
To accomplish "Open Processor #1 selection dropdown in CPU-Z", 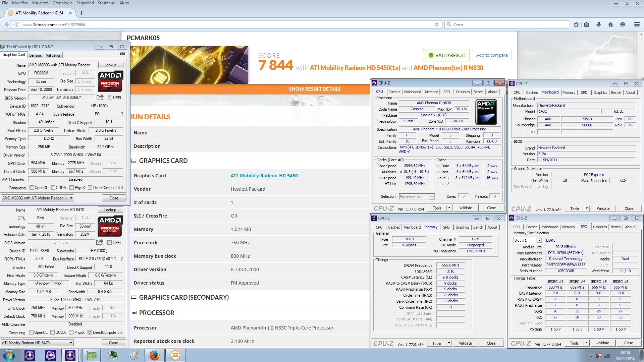I will (417, 197).
